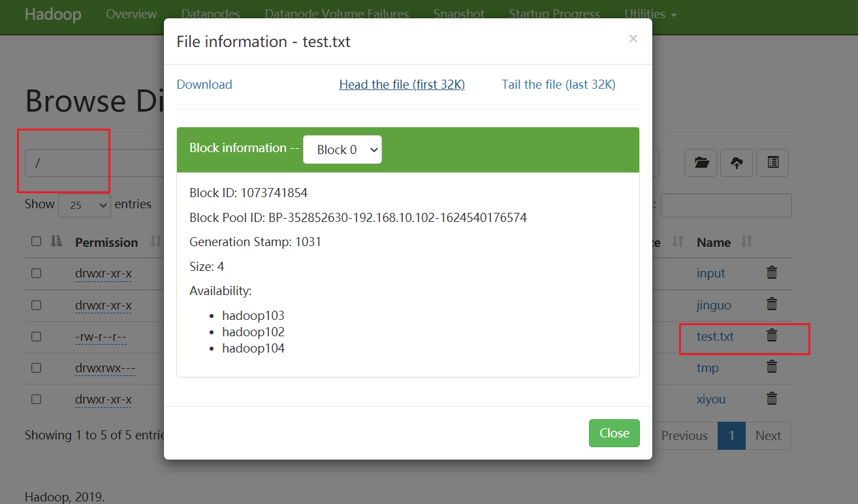Viewport: 858px width, 504px height.
Task: Click the test.txt file link
Action: point(715,336)
